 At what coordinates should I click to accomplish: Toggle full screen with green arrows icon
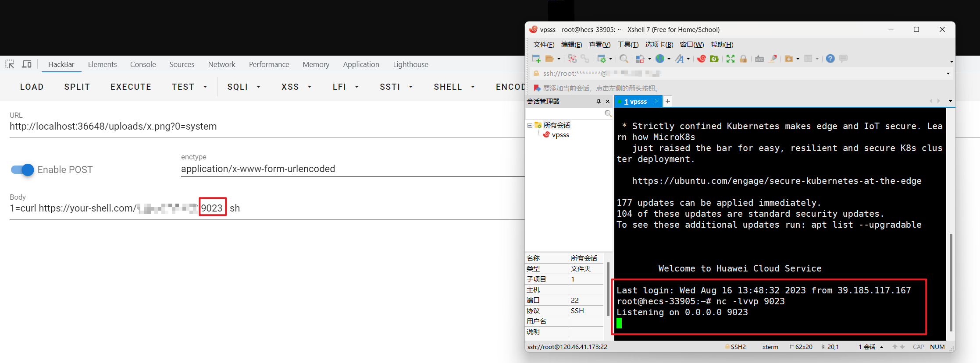(x=731, y=59)
